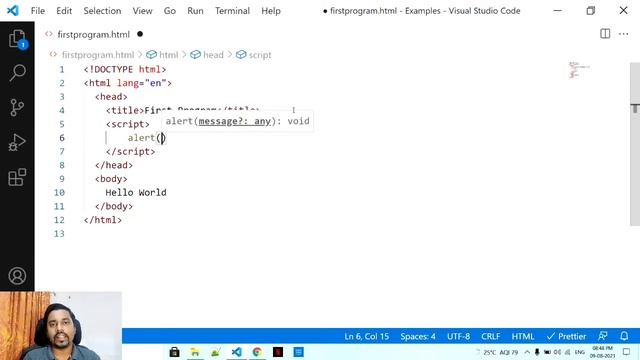Click the closing </html> tag
This screenshot has height=360, width=640.
pyautogui.click(x=102, y=220)
